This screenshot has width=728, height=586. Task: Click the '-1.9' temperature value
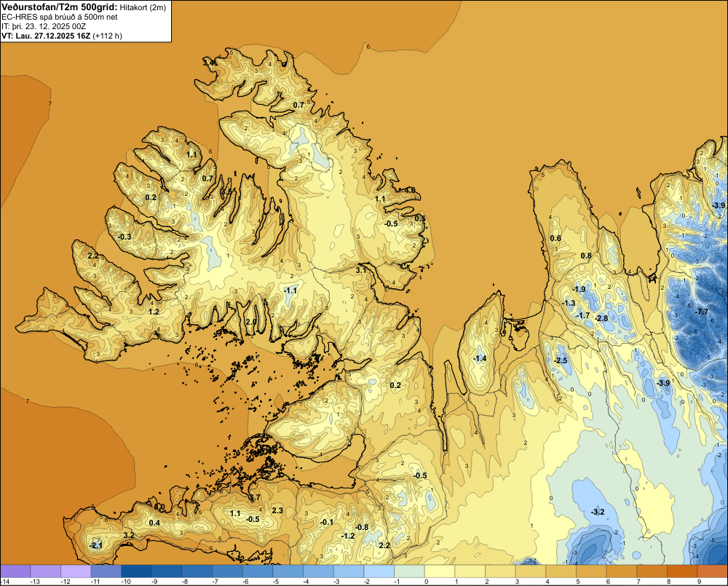(579, 289)
